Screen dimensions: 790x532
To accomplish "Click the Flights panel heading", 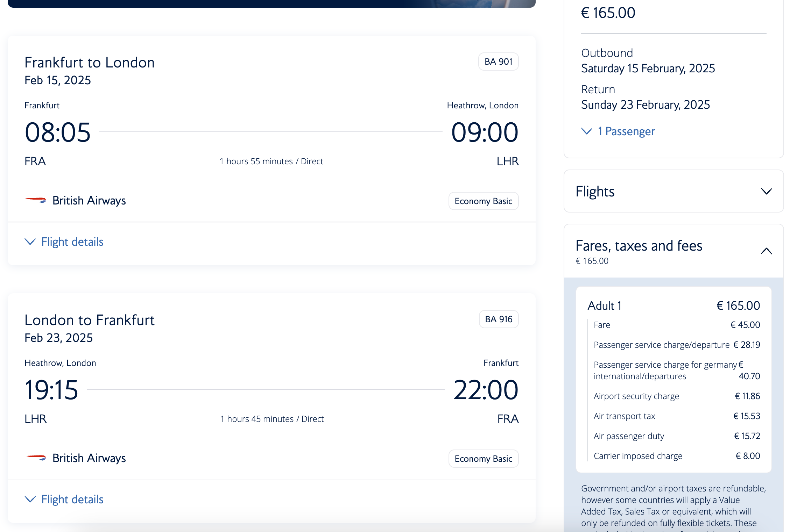I will (595, 192).
